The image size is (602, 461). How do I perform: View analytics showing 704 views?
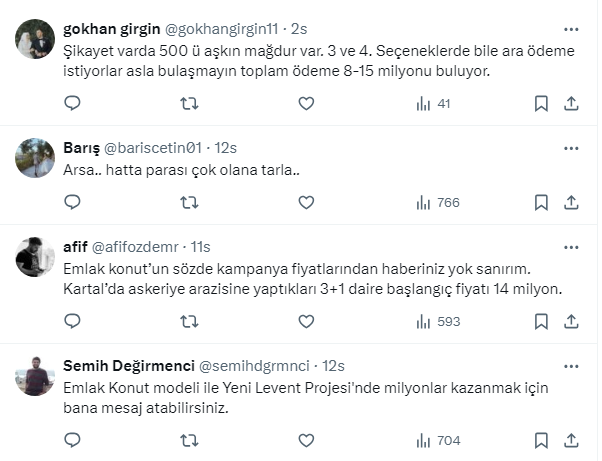point(437,440)
